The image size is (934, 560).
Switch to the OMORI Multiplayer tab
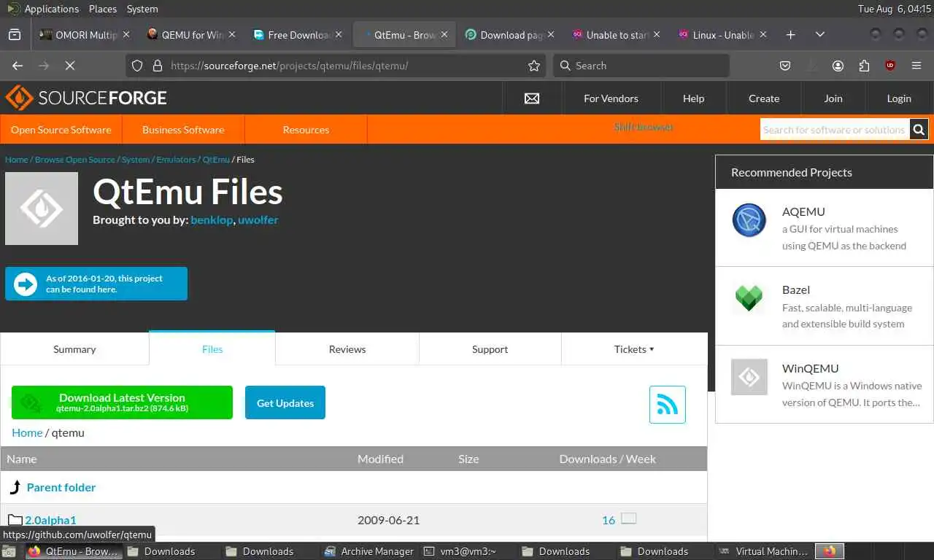point(85,34)
